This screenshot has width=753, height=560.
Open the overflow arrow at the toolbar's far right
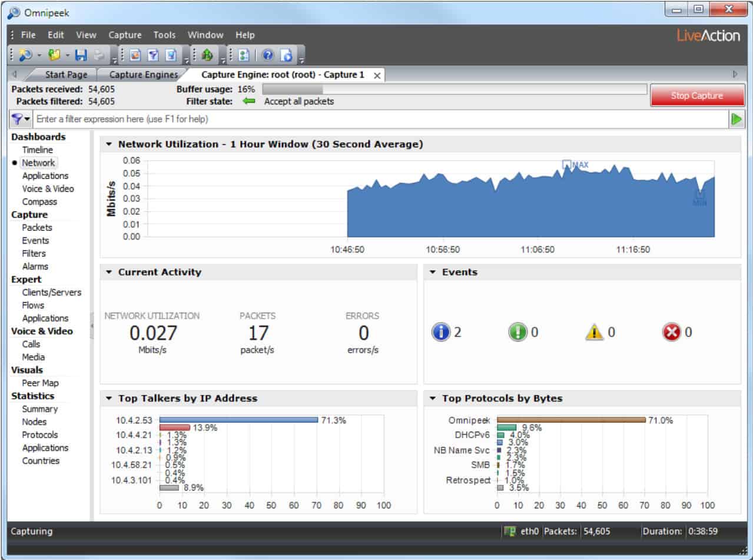coord(301,59)
